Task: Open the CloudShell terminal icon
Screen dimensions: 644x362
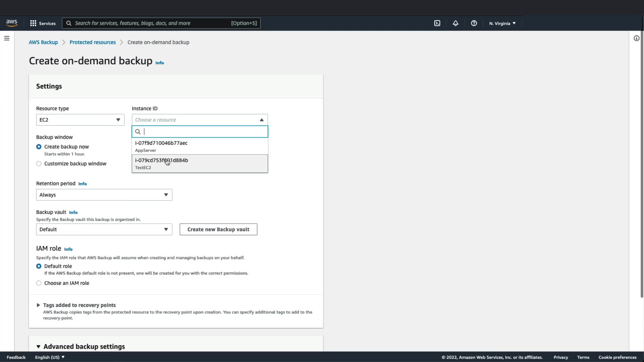Action: (x=437, y=23)
